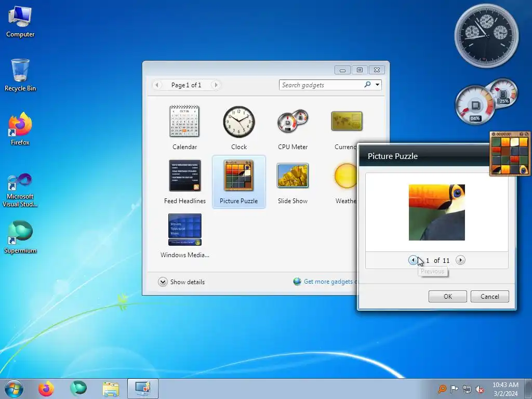The height and width of the screenshot is (399, 532).
Task: Click the search magnifier in gadget gallery
Action: 367,85
